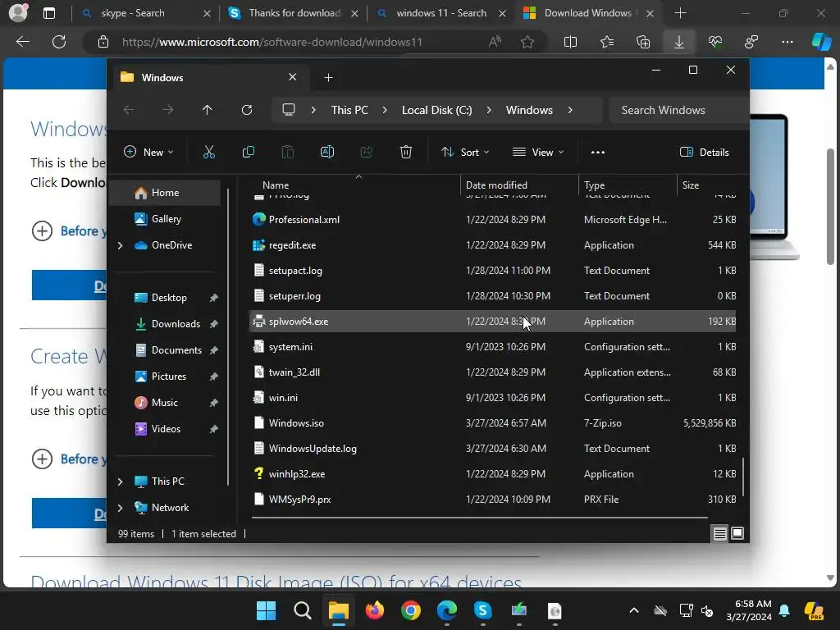Screen dimensions: 840x630
Task: Click the Edge browser Downloads icon
Action: click(678, 42)
